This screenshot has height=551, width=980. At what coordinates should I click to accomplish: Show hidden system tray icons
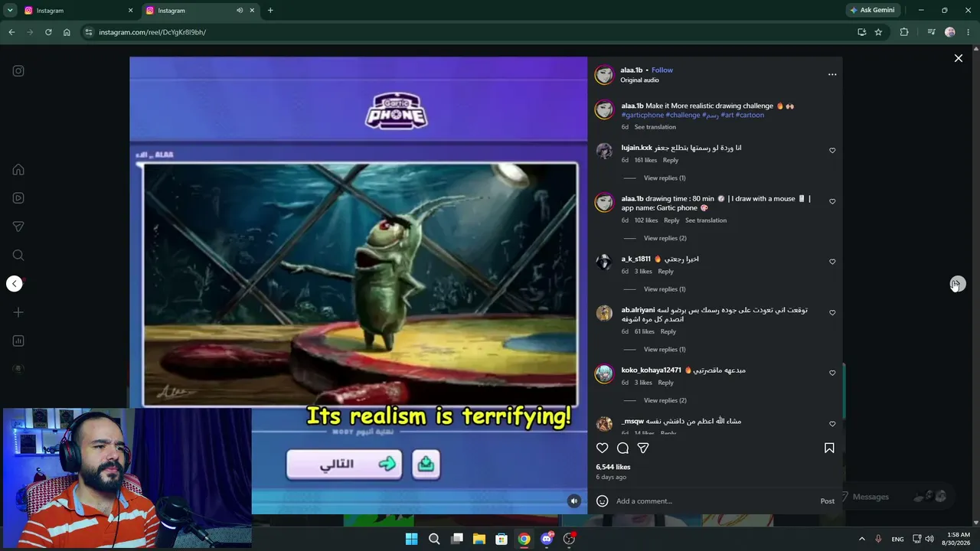pos(861,539)
